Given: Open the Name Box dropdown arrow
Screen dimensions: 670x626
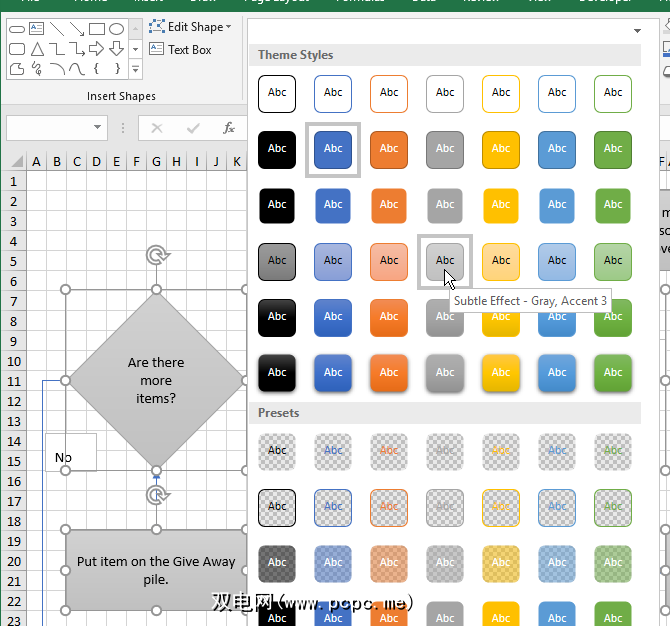Looking at the screenshot, I should [97, 127].
